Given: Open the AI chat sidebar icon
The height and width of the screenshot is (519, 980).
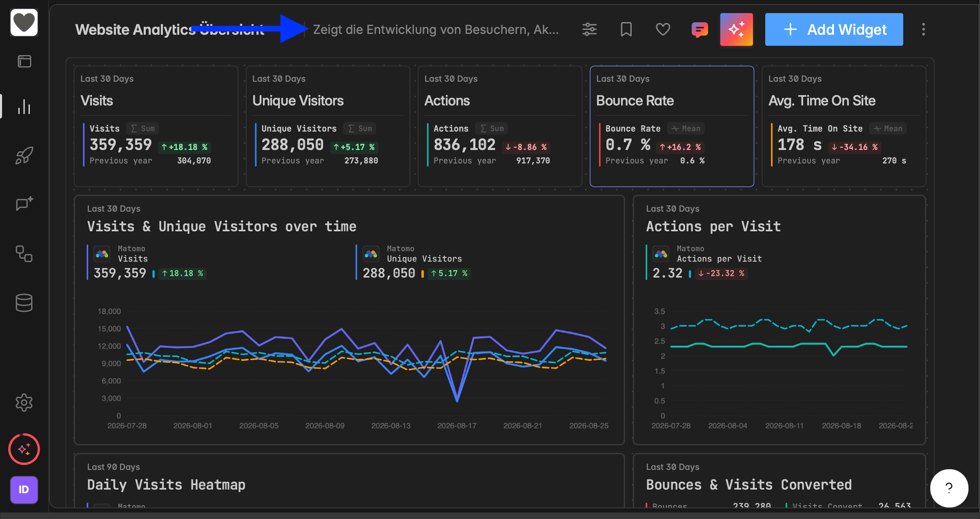Looking at the screenshot, I should (x=24, y=204).
